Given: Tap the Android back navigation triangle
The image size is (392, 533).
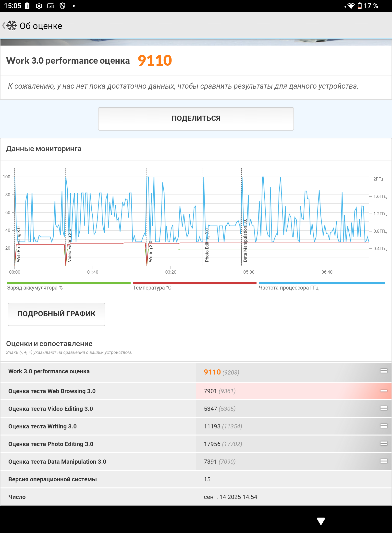Looking at the screenshot, I should [x=321, y=521].
